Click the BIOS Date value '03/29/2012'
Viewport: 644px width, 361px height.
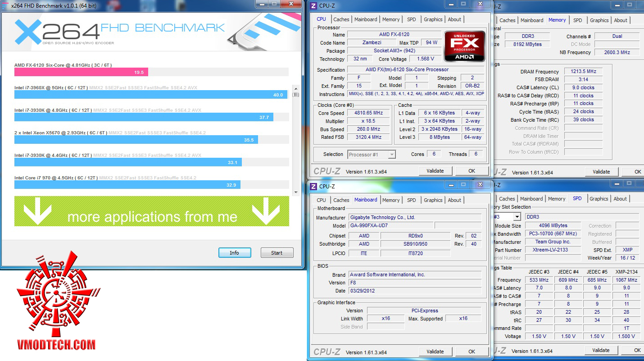(415, 291)
